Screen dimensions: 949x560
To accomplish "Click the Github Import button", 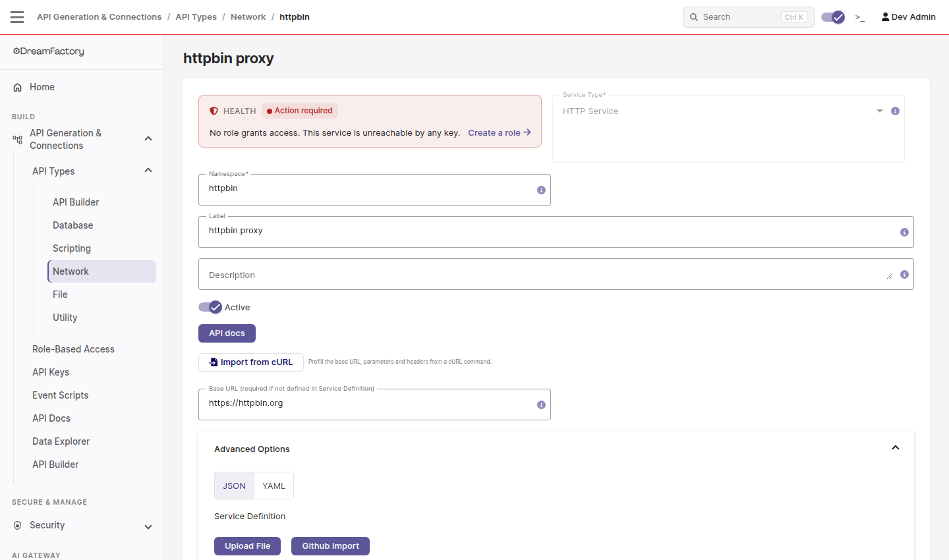I will click(330, 546).
